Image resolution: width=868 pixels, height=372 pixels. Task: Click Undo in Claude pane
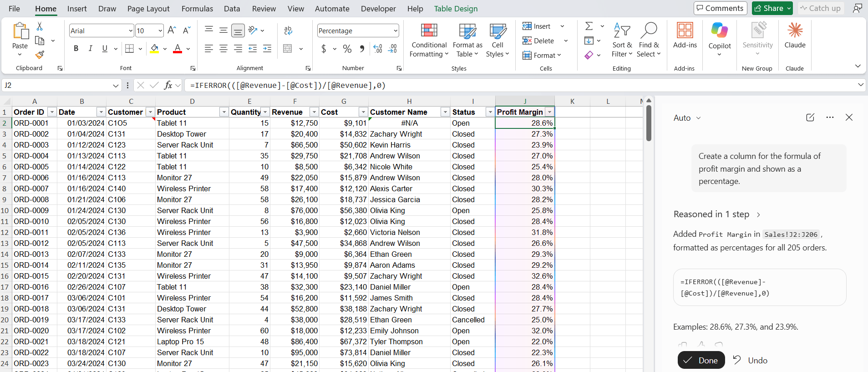pyautogui.click(x=750, y=360)
